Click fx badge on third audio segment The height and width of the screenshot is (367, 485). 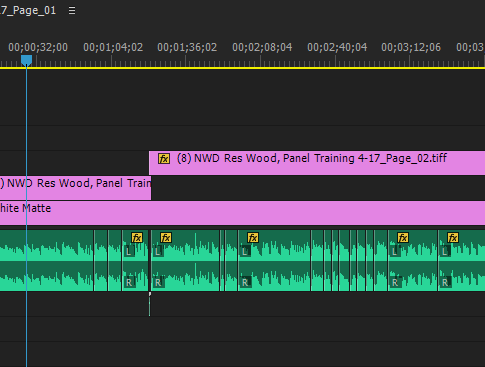(x=253, y=238)
